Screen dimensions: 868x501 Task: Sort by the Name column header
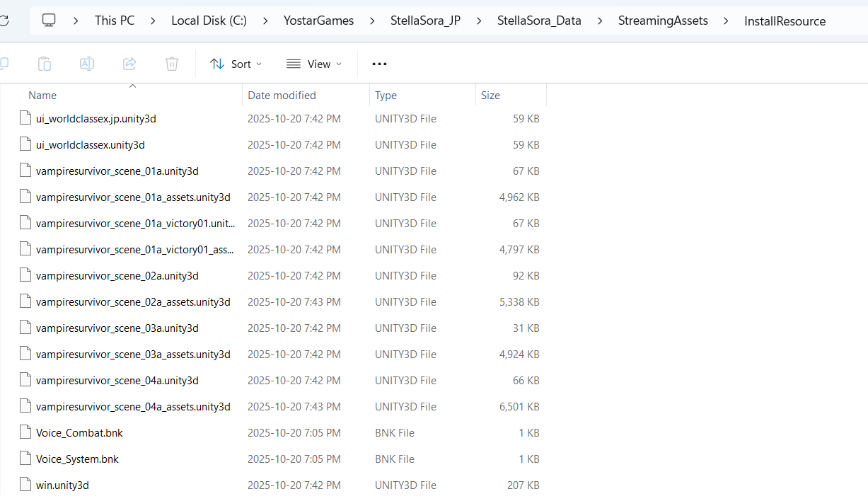[x=42, y=95]
